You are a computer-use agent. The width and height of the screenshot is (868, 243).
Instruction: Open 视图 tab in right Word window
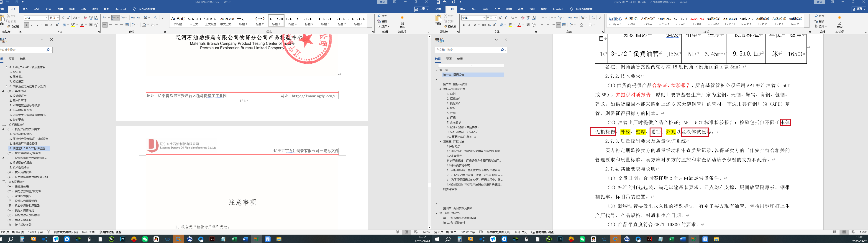pyautogui.click(x=532, y=9)
